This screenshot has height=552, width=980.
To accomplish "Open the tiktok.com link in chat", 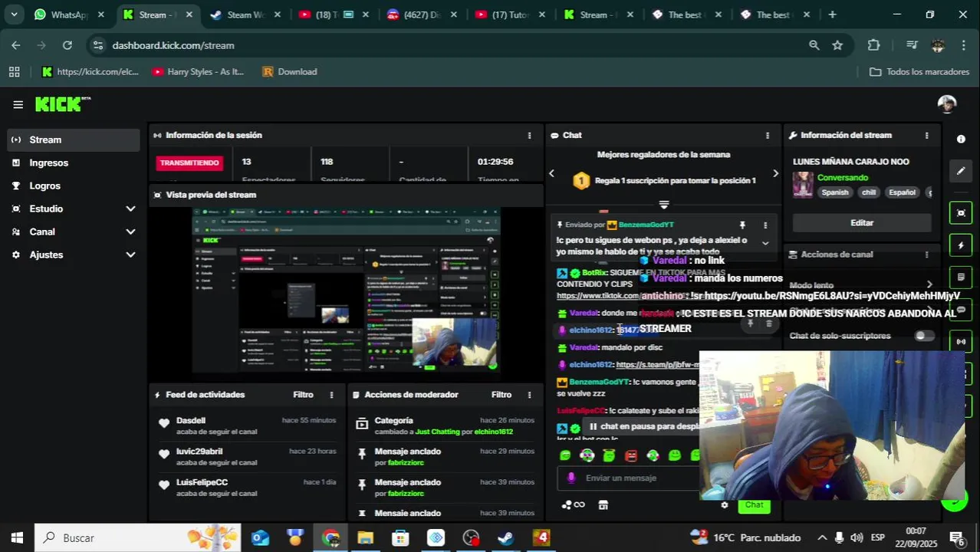I will 597,296.
